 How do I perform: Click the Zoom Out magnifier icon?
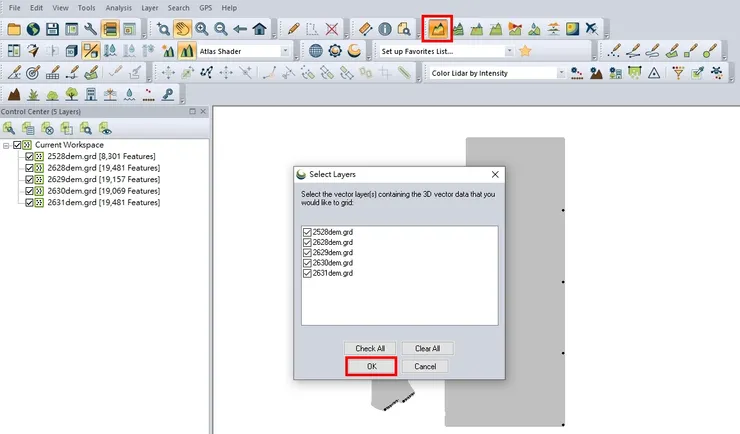click(x=221, y=29)
